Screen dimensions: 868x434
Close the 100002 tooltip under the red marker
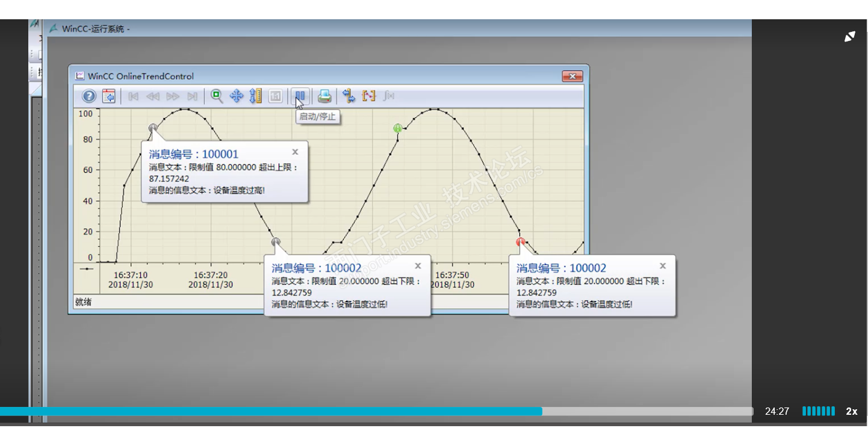tap(663, 265)
